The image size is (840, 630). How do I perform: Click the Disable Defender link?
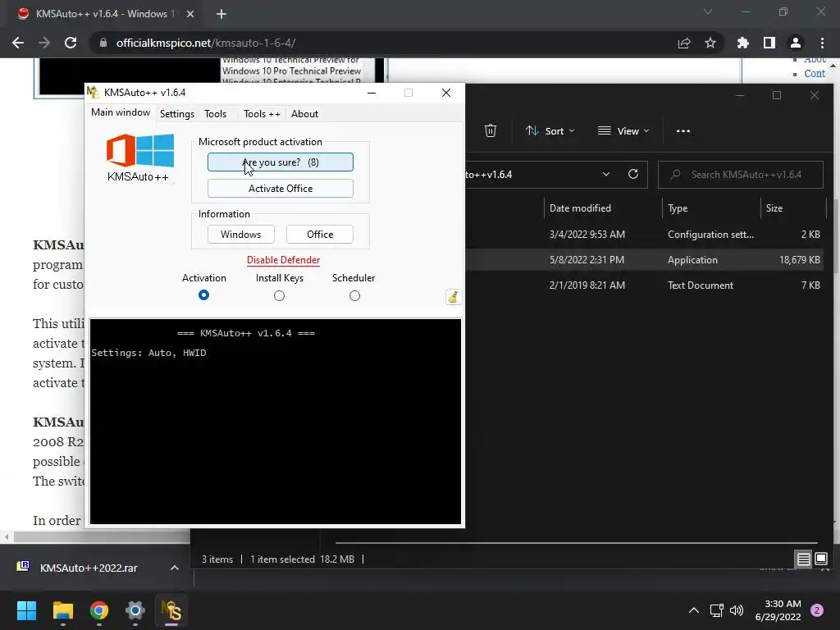tap(283, 260)
